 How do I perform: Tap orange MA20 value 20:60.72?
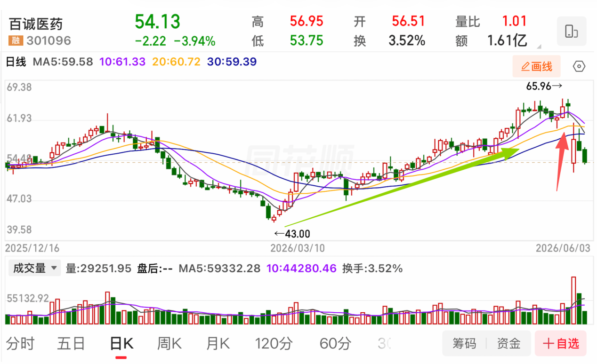click(x=176, y=62)
